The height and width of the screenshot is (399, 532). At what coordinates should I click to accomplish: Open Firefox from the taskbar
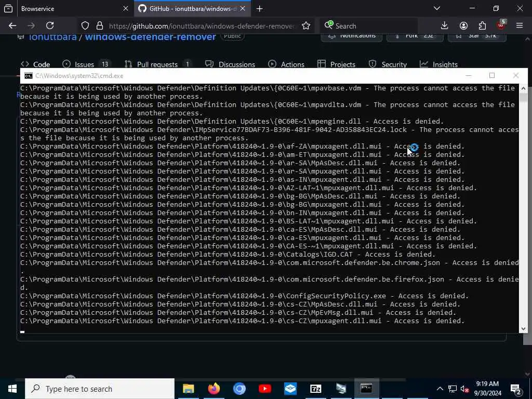pos(214,389)
